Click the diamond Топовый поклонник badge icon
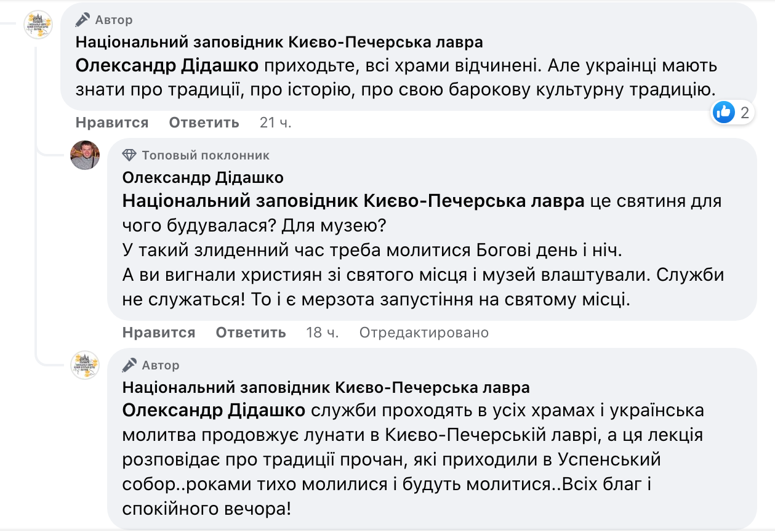 click(129, 155)
